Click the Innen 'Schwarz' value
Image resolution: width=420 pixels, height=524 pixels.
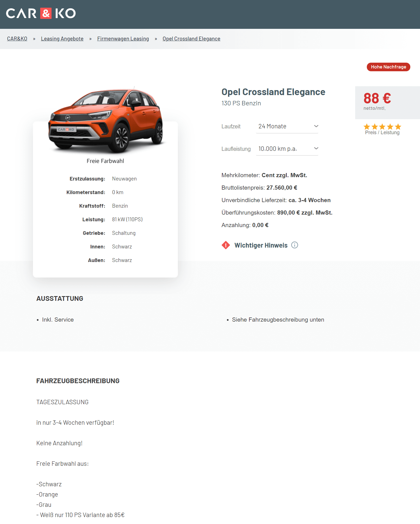click(x=122, y=247)
